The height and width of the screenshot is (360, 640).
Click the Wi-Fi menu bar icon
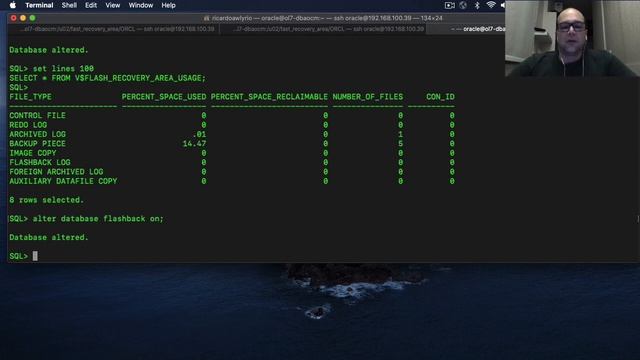click(x=491, y=5)
